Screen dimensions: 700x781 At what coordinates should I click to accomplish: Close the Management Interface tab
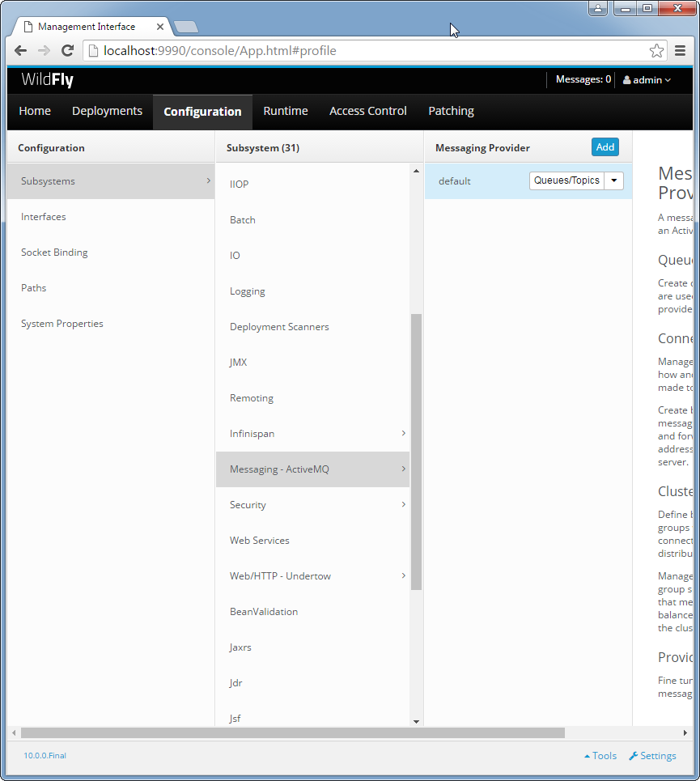coord(159,27)
